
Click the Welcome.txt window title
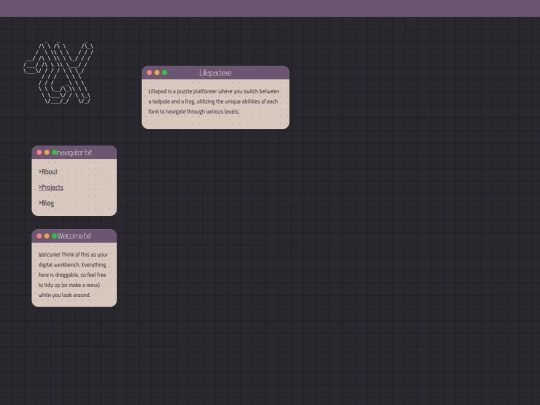[74, 236]
